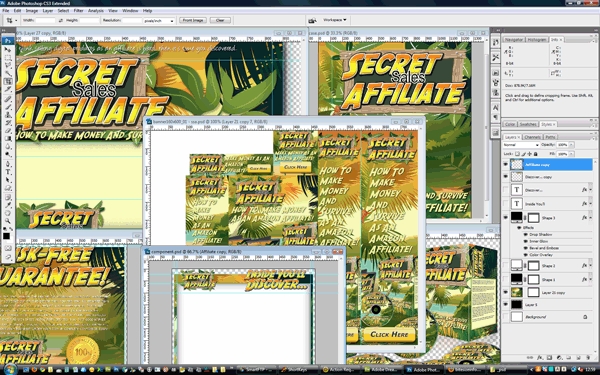600x375 pixels.
Task: Hide Layer 5 visibility eye
Action: point(505,305)
